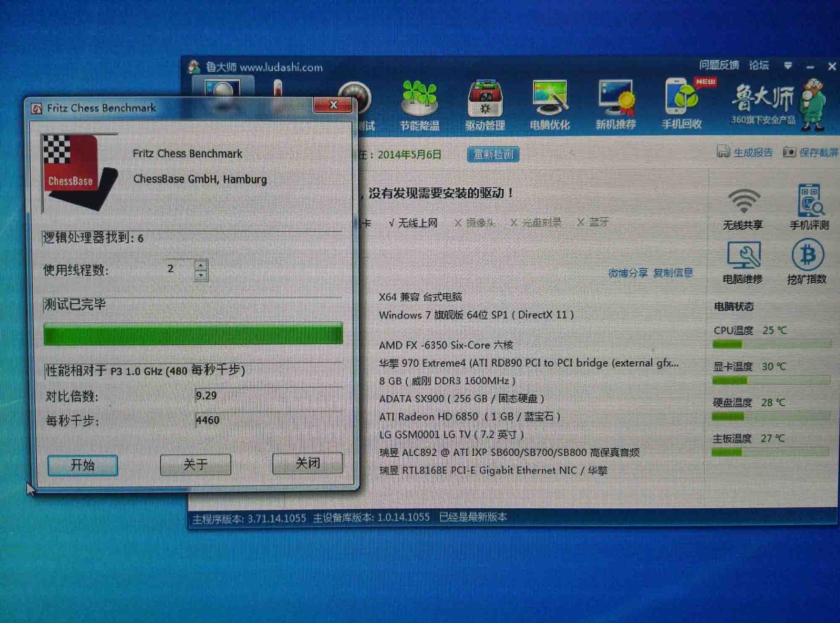Open 电脑优化 PC optimization
The image size is (840, 623).
[x=550, y=105]
